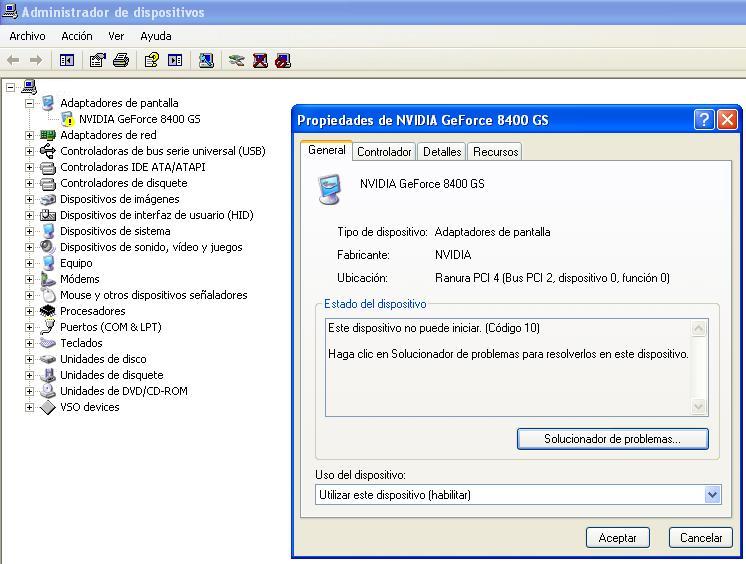Click the Forward arrow toolbar icon
This screenshot has height=564, width=746.
click(36, 60)
